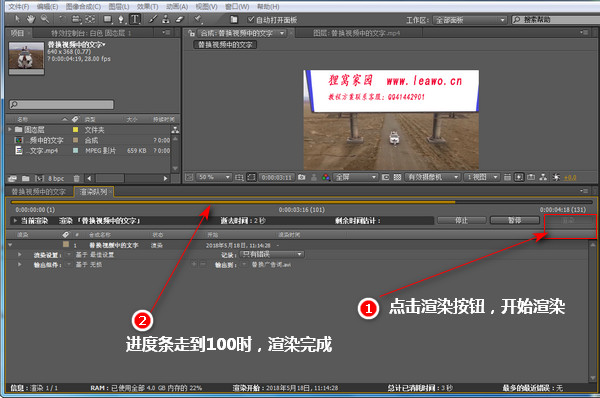This screenshot has height=398, width=600.
Task: Select the Brush tool
Action: click(x=153, y=19)
